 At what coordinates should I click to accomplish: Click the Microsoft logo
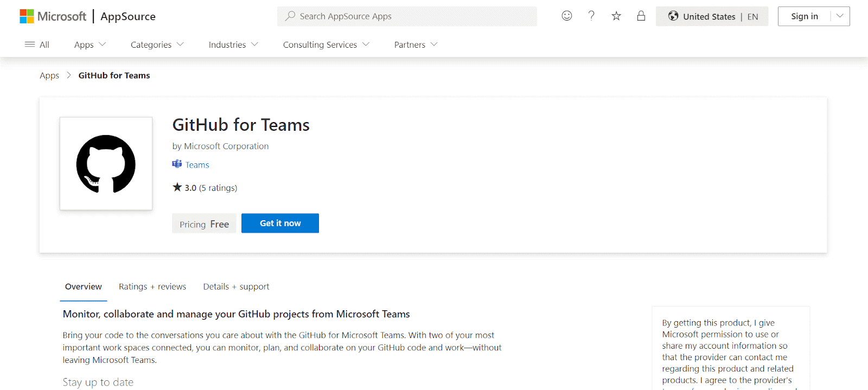(x=53, y=16)
